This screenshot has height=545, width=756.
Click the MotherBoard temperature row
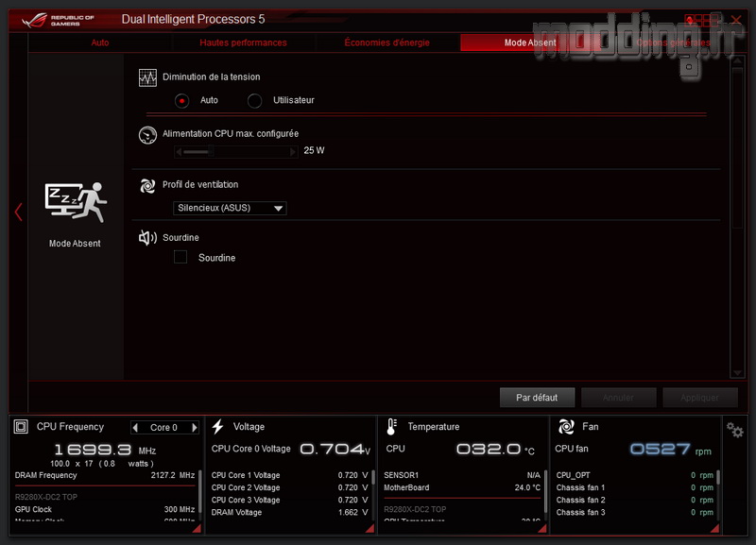coord(462,487)
